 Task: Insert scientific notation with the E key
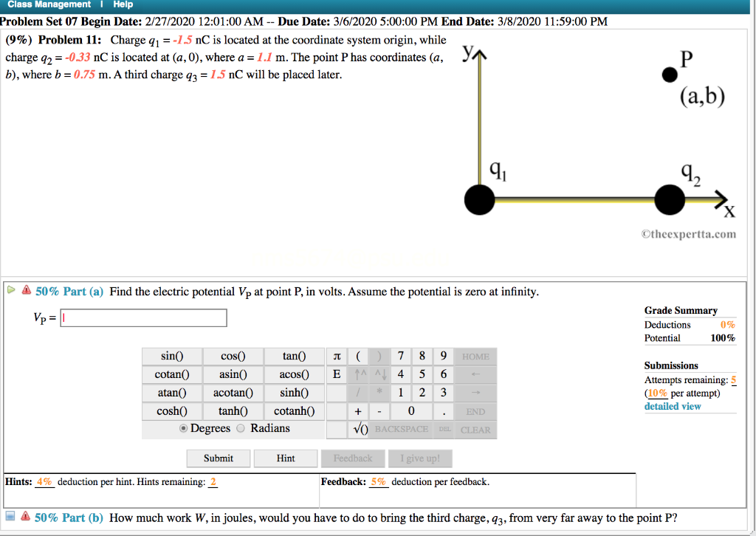[337, 374]
